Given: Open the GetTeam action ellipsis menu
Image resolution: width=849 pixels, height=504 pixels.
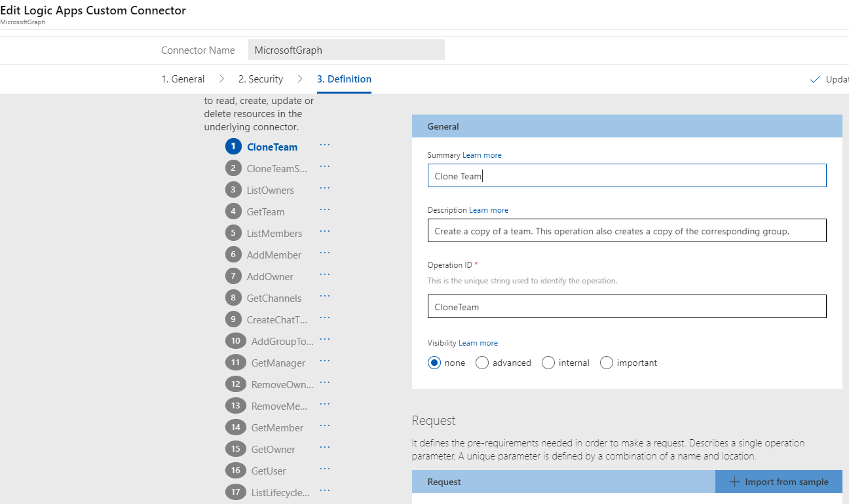Looking at the screenshot, I should [x=325, y=210].
